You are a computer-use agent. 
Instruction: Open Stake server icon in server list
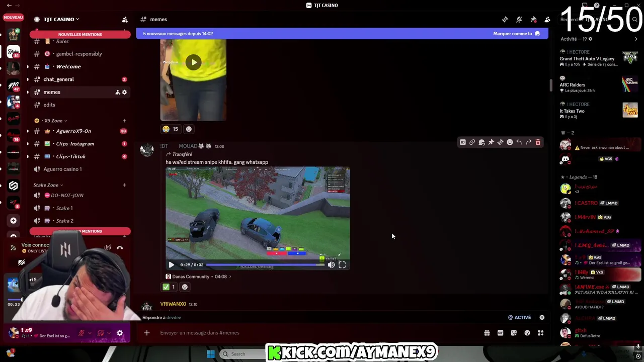pyautogui.click(x=14, y=52)
